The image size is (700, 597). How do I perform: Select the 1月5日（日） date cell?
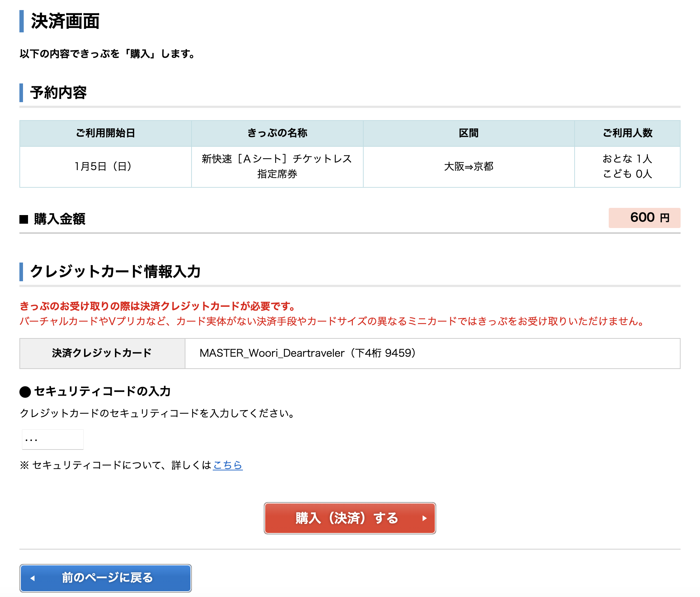click(105, 167)
